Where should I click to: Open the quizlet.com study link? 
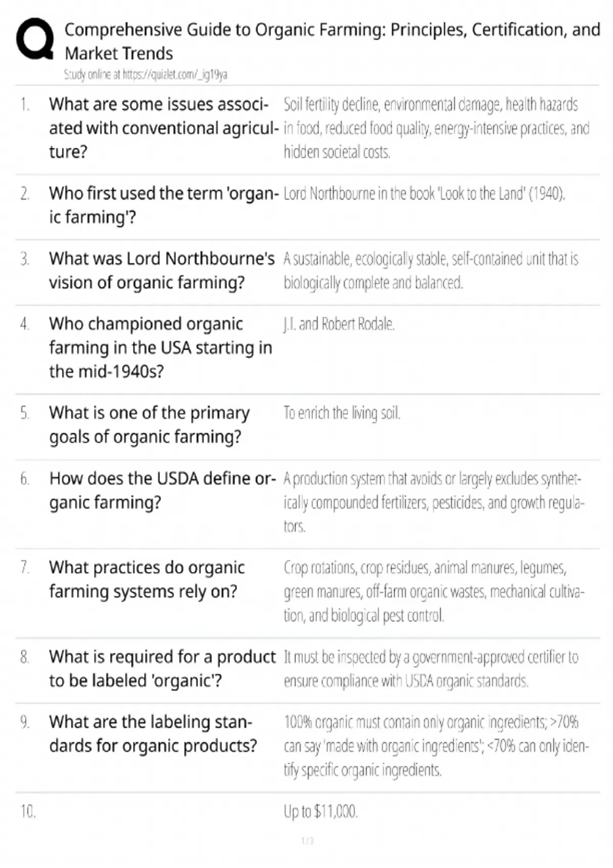pos(145,75)
